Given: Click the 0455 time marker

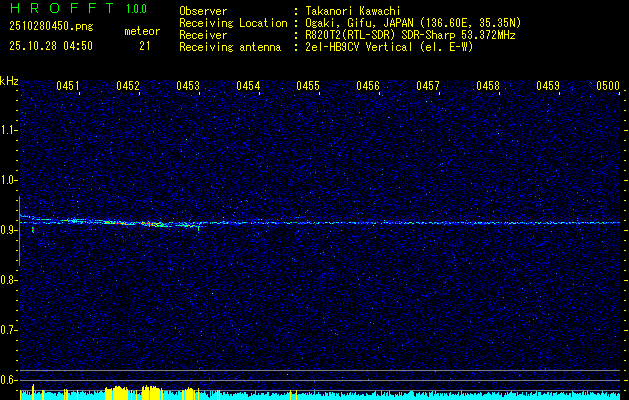Looking at the screenshot, I should [308, 87].
